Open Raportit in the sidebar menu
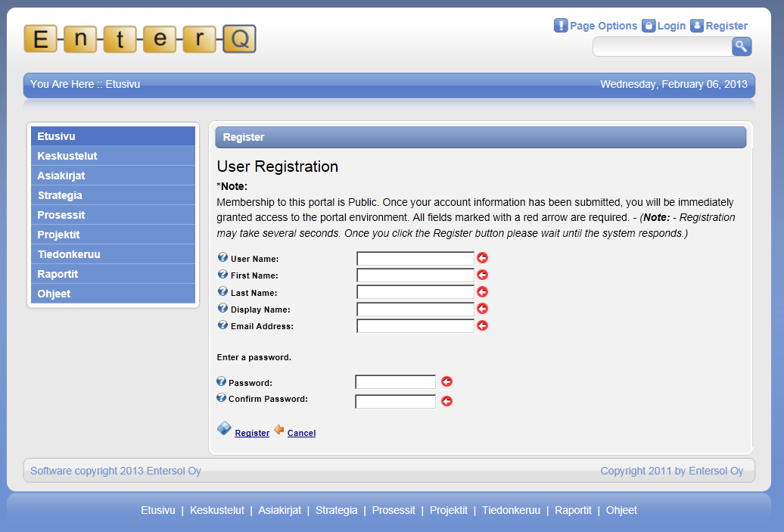This screenshot has width=784, height=532. [x=113, y=274]
